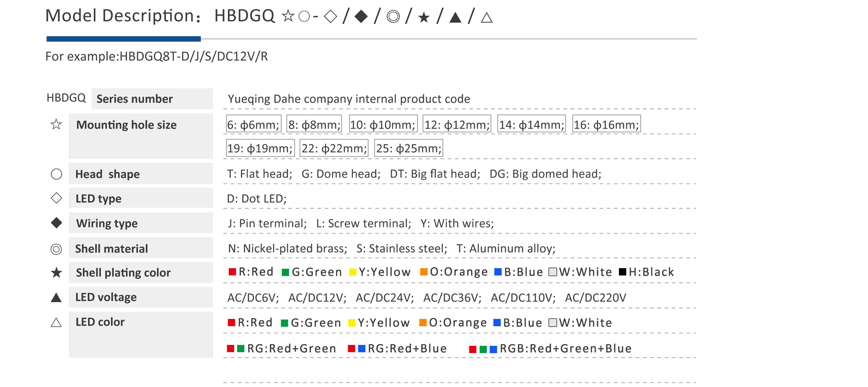Click the hollow triangle beside LED color
This screenshot has width=868, height=387.
[x=56, y=322]
